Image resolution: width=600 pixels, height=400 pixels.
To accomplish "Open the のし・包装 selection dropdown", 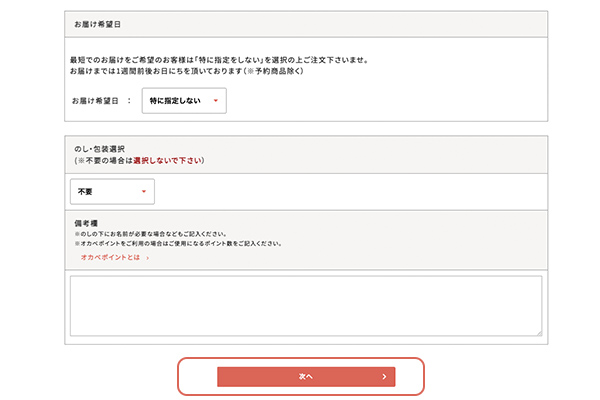I will tap(112, 191).
